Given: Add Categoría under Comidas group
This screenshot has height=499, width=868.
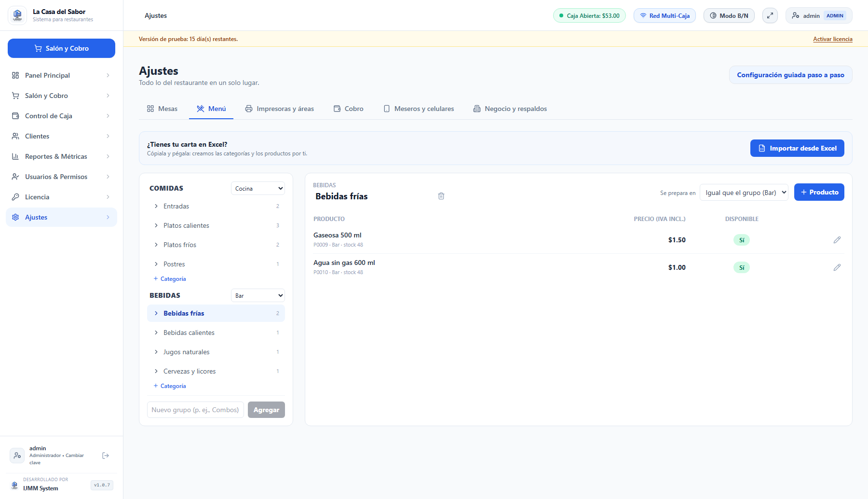Looking at the screenshot, I should pos(170,279).
